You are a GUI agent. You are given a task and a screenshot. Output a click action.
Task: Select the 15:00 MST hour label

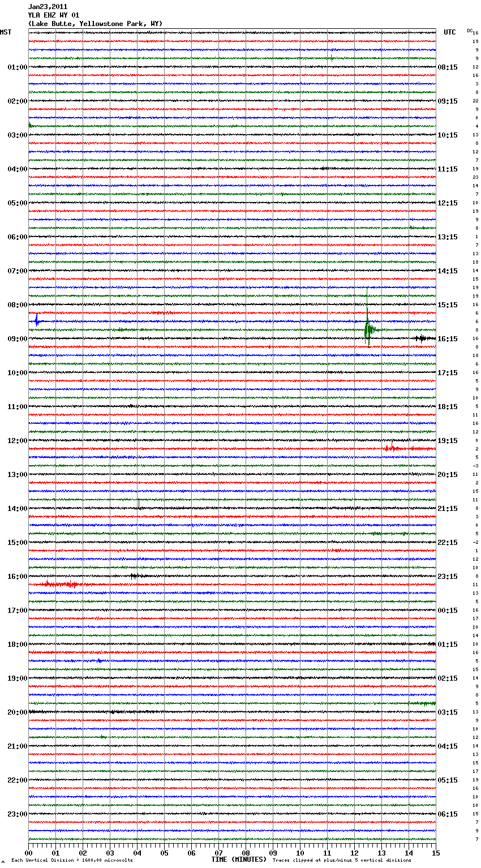18,543
